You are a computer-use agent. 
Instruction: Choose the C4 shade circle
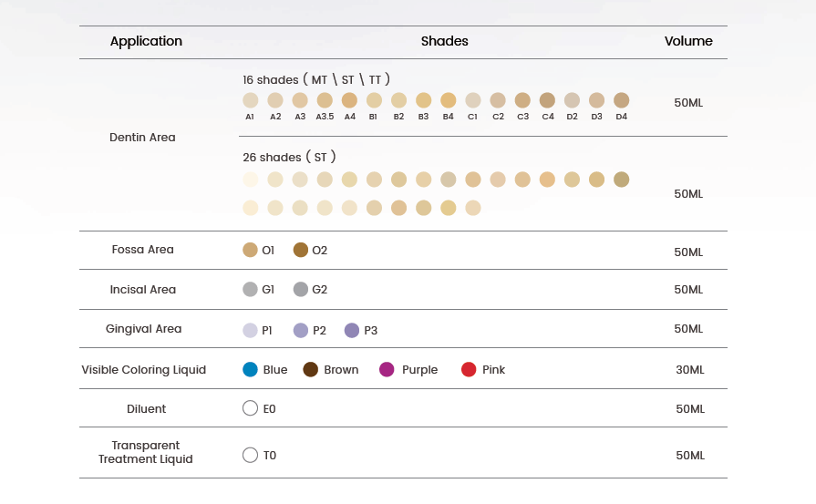(547, 100)
